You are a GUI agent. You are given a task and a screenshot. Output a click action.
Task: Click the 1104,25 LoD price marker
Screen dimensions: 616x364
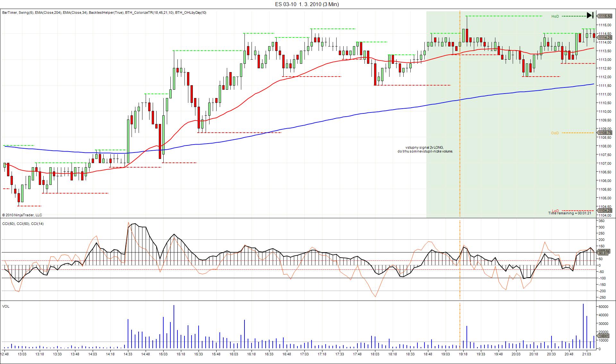(605, 211)
